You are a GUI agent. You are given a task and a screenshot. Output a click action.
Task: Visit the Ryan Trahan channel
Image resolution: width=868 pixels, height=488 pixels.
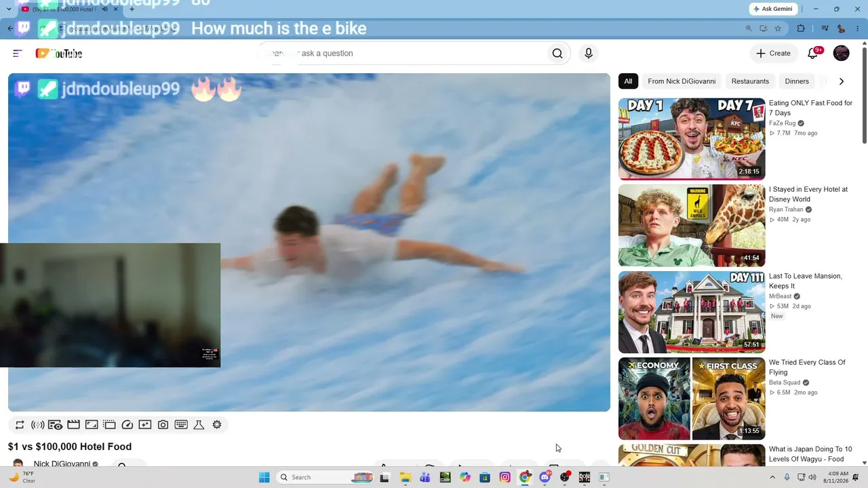coord(786,209)
